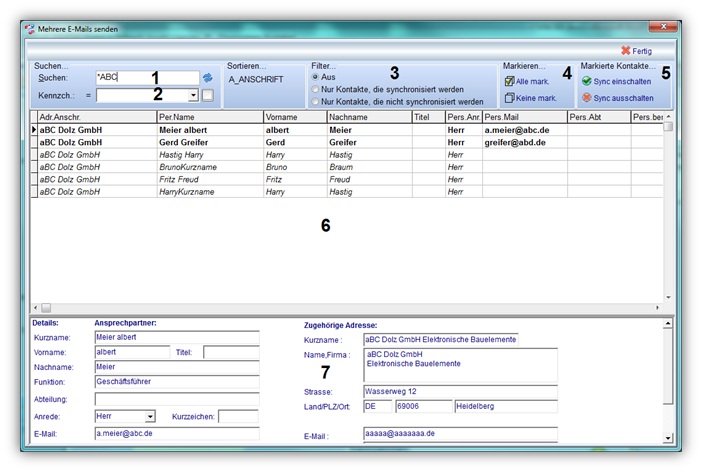This screenshot has width=702, height=472.
Task: Select the row Hastig Harry
Action: 347,154
